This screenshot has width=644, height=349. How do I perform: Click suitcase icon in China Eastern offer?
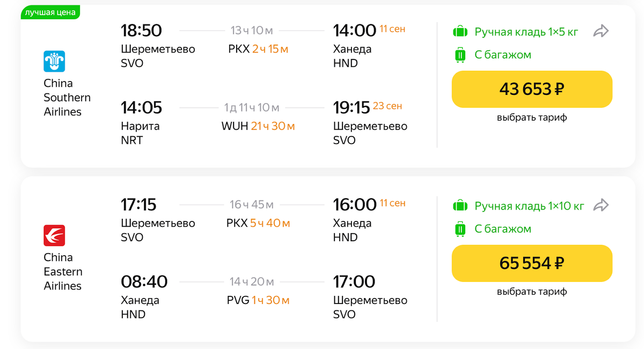[x=460, y=229]
